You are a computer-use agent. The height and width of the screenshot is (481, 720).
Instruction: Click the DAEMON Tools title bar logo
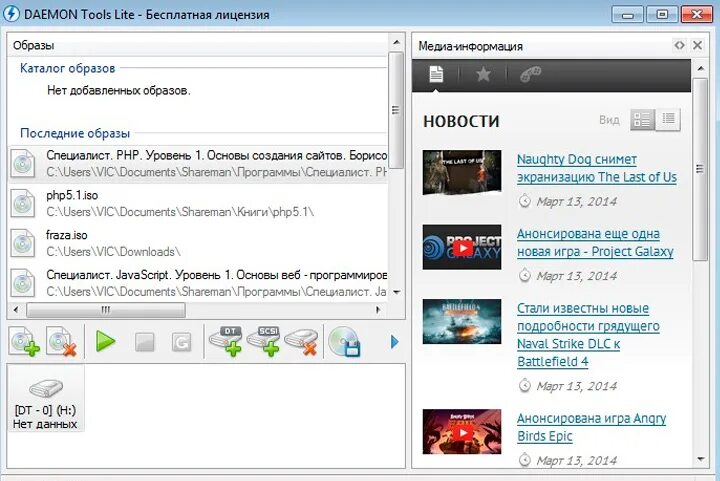pos(11,14)
